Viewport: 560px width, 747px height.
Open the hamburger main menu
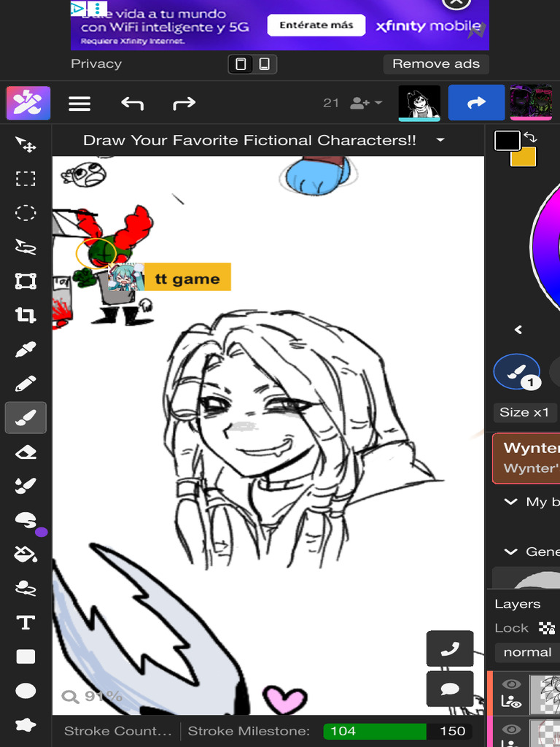point(79,104)
